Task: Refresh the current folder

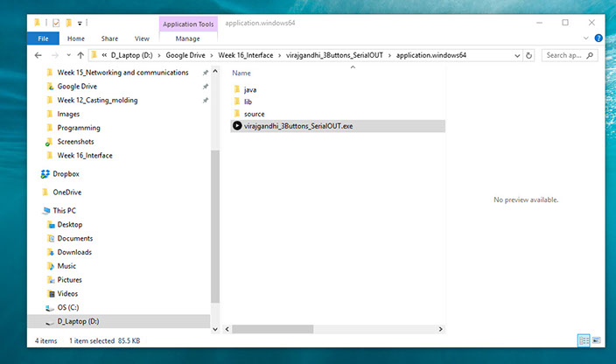Action: 529,56
